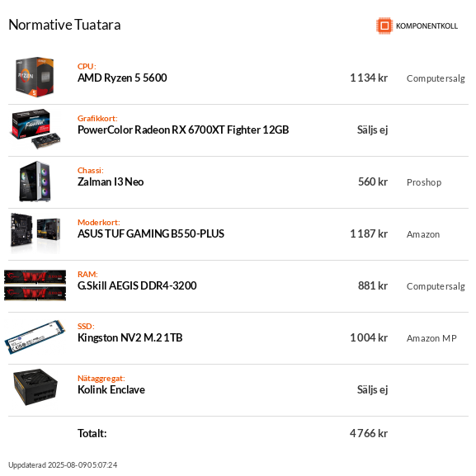
Task: Click the PowerColor graphics card image
Action: (x=35, y=129)
